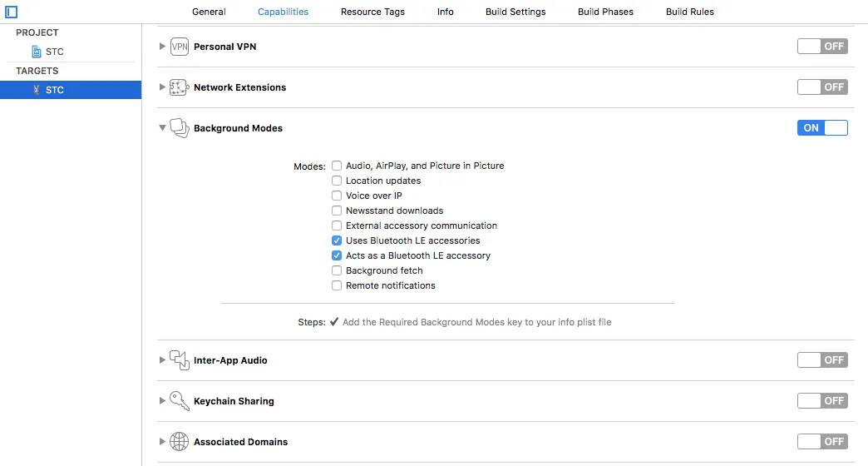Uncheck Uses Bluetooth LE accessories
The image size is (868, 466).
tap(337, 240)
